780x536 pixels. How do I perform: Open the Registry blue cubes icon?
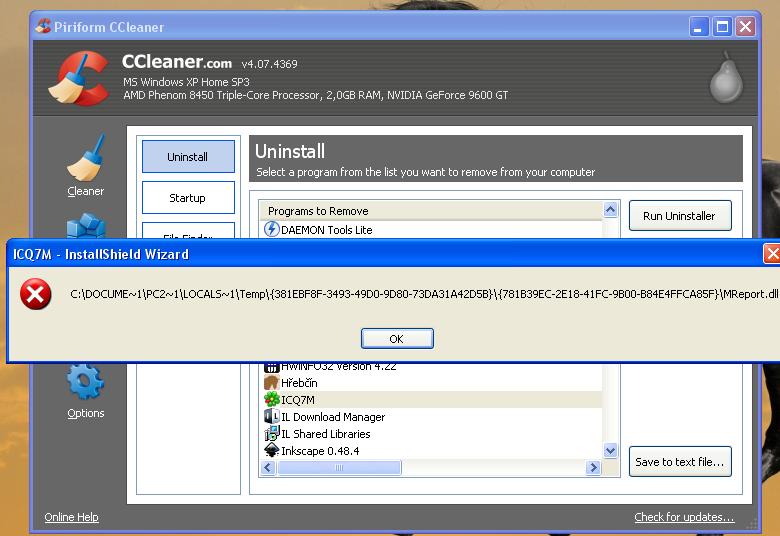pyautogui.click(x=86, y=226)
